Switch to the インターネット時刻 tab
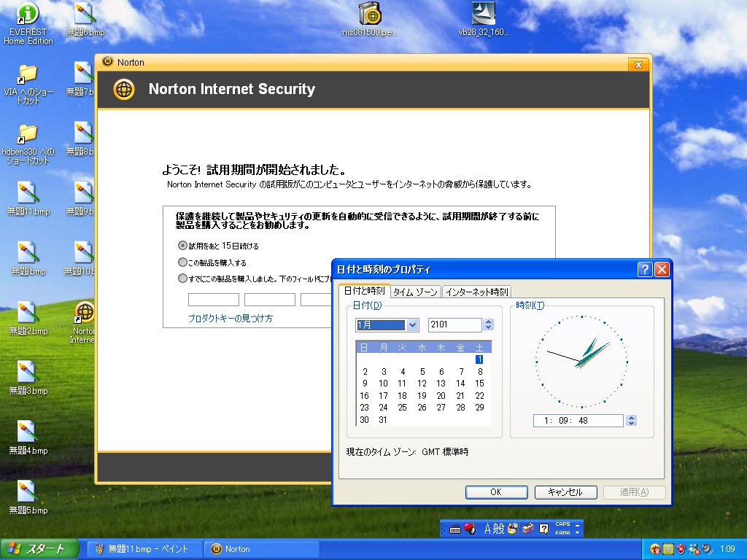747x560 pixels. point(476,292)
